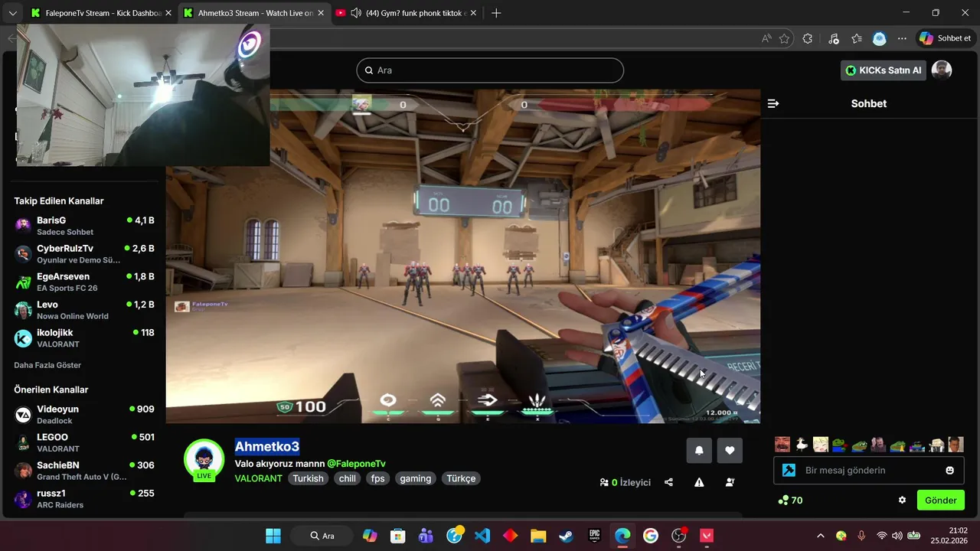The image size is (980, 551).
Task: Open the tab list dropdown arrow
Action: click(12, 13)
